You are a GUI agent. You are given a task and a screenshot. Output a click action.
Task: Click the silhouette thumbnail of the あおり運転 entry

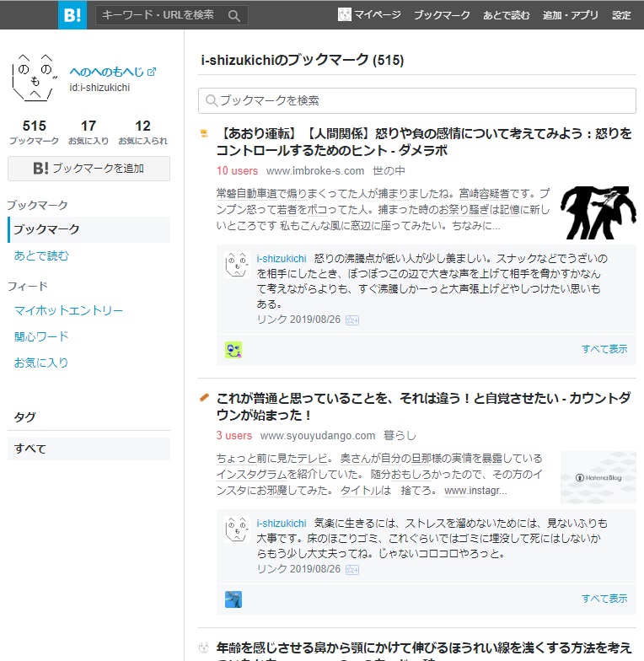598,212
